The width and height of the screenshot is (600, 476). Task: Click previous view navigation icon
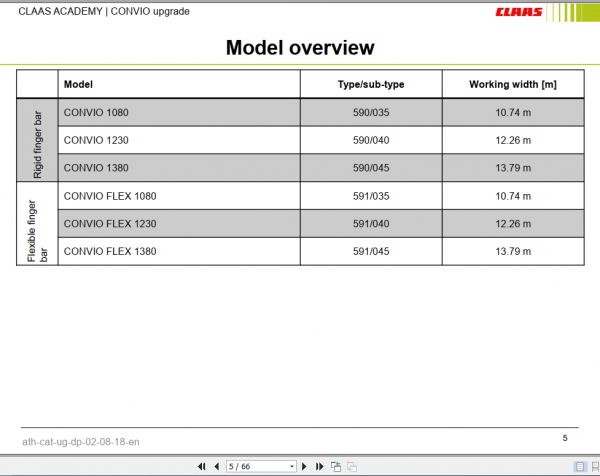click(336, 466)
